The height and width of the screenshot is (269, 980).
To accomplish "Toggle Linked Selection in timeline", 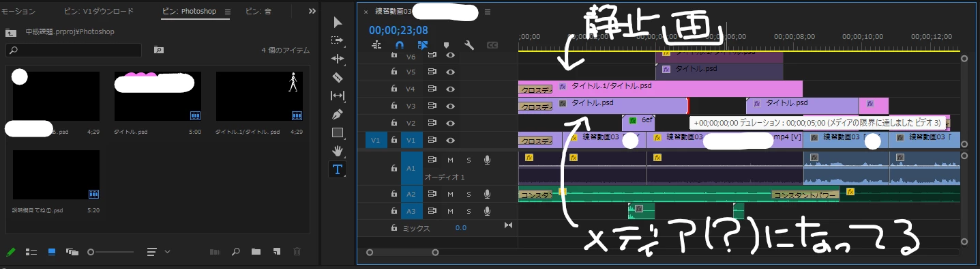I will (x=423, y=45).
